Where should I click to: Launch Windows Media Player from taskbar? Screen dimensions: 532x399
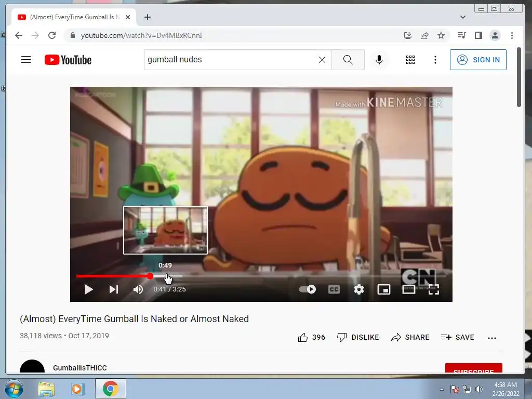[x=77, y=389]
